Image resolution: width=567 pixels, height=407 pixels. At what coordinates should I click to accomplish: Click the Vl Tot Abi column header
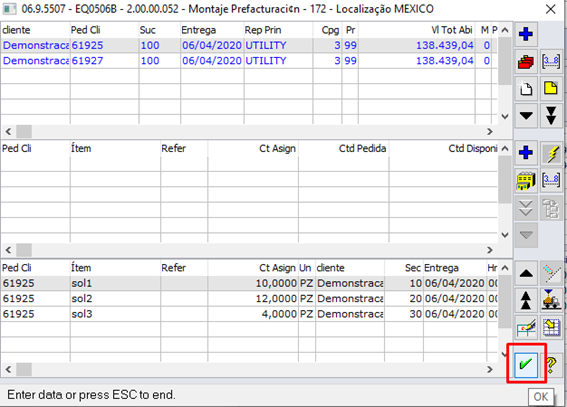click(417, 30)
